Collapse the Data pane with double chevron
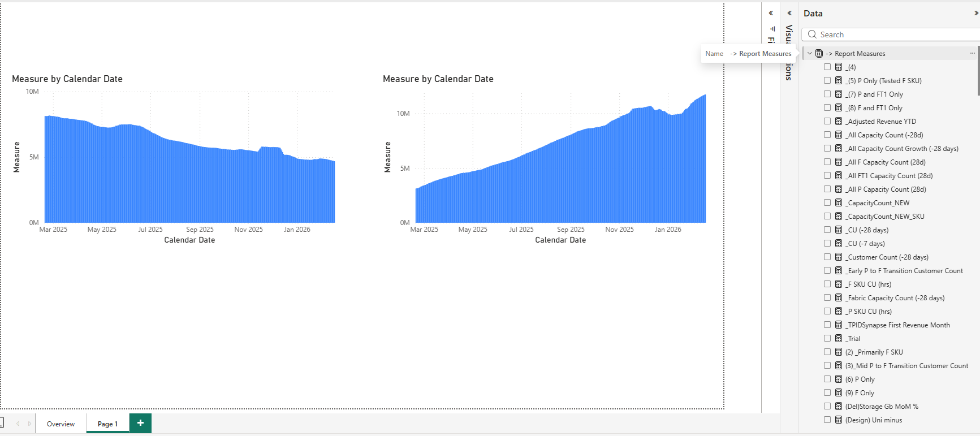Viewport: 980px width, 436px height. (976, 13)
